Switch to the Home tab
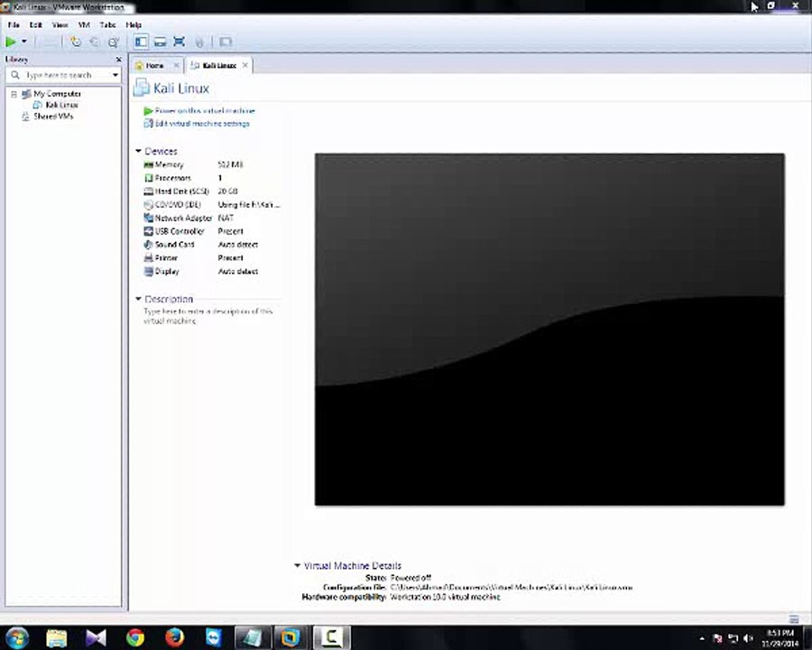Image resolution: width=812 pixels, height=650 pixels. pyautogui.click(x=154, y=65)
